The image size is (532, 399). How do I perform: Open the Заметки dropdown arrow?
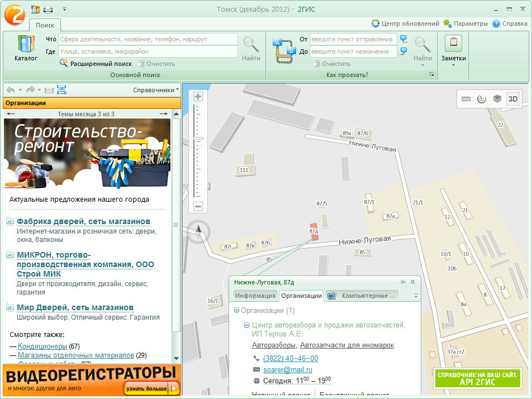point(453,65)
